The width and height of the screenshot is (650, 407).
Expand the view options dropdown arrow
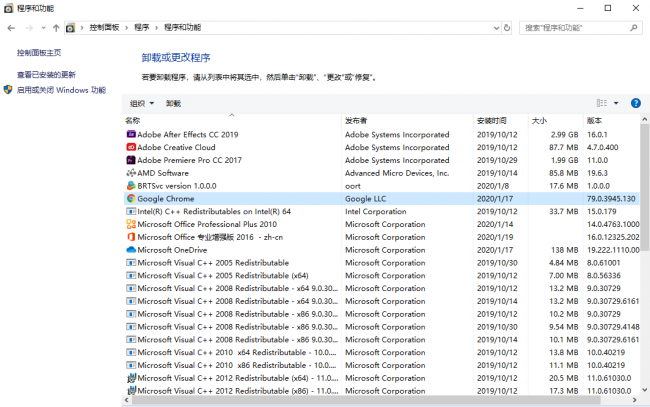616,103
